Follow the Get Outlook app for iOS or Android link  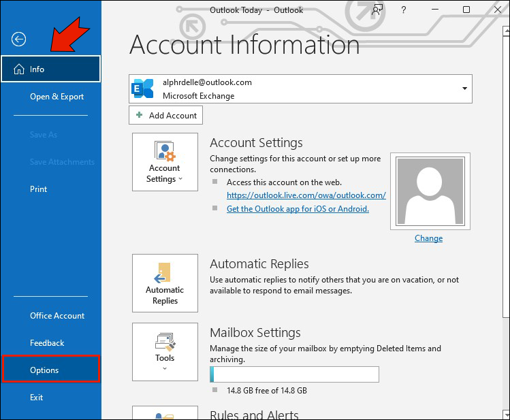coord(298,209)
